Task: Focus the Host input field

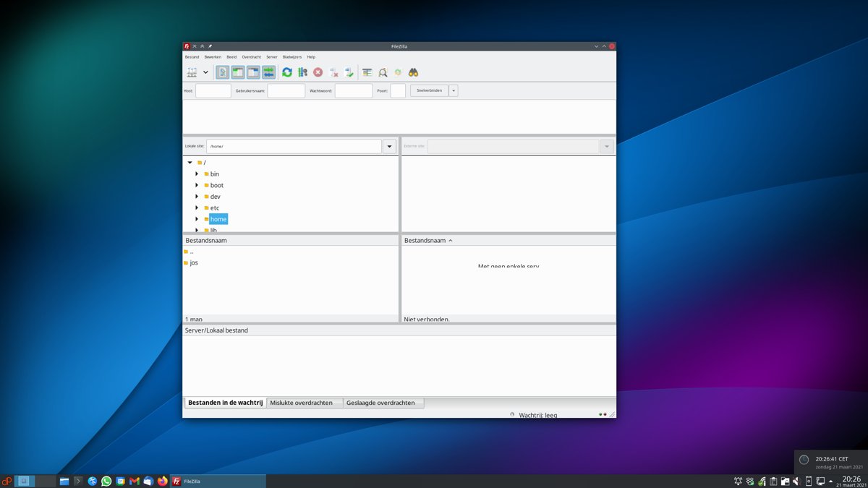Action: click(213, 90)
